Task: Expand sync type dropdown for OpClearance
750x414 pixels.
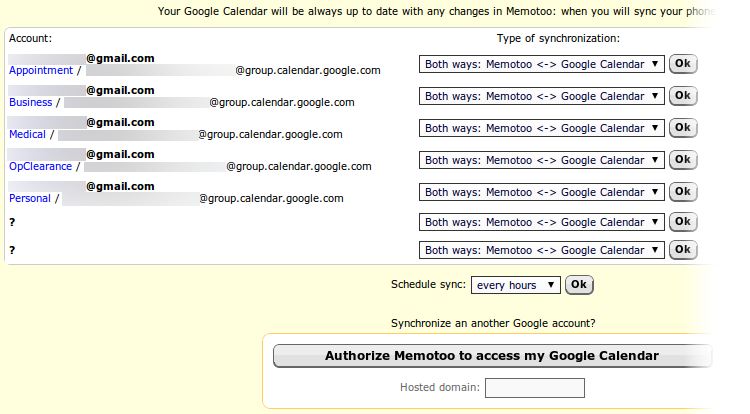Action: [x=541, y=161]
